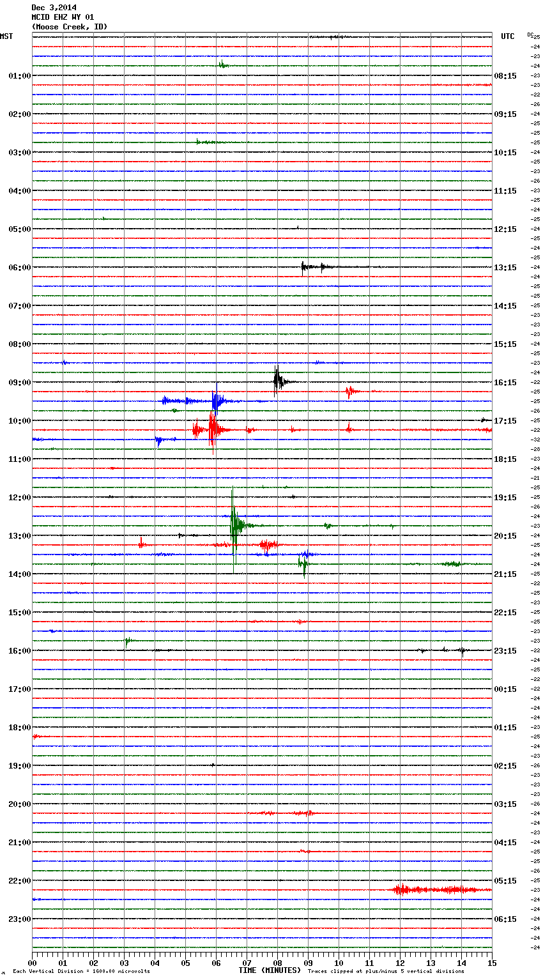Click 'Each Vertical Division = 1600.00 microvolts' note
This screenshot has width=543, height=980.
(x=81, y=971)
